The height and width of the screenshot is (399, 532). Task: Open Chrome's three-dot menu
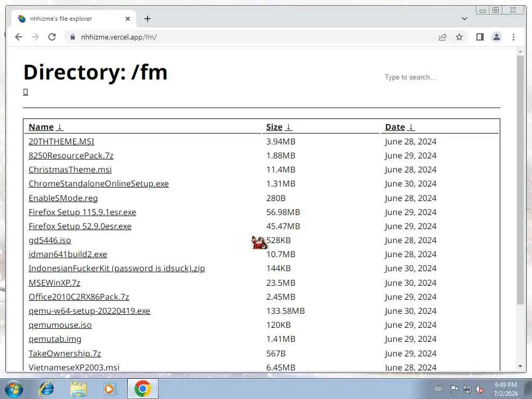[513, 37]
